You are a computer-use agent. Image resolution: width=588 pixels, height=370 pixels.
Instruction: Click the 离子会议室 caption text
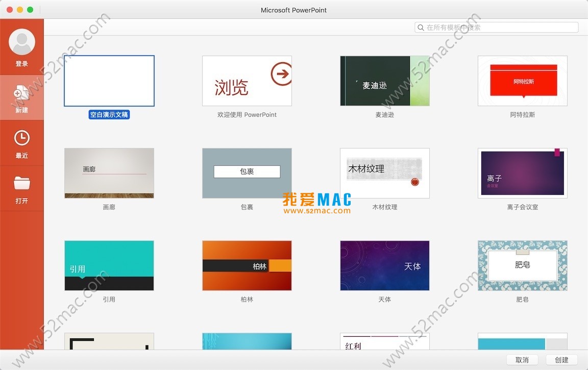pos(522,207)
